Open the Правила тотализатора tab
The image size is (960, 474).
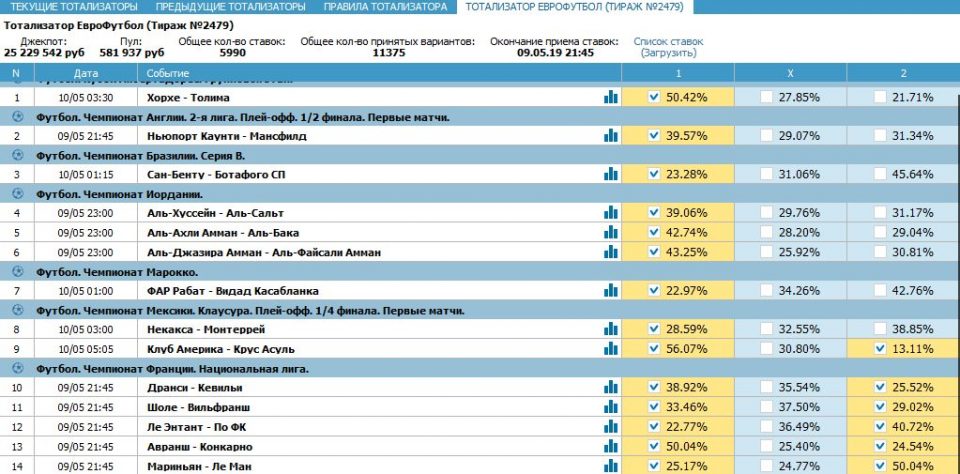coord(385,7)
